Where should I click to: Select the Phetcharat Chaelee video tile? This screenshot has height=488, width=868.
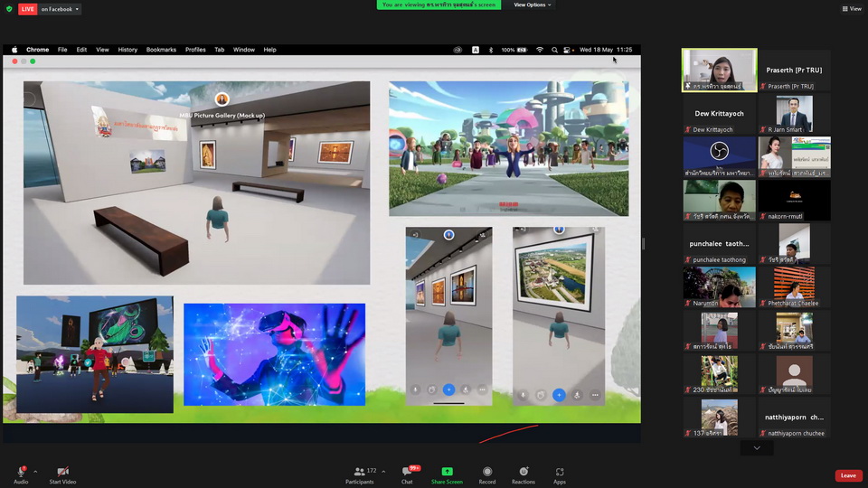[794, 287]
